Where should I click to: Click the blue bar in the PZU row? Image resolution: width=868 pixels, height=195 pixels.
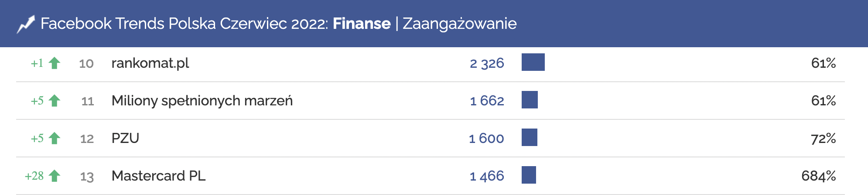530,137
